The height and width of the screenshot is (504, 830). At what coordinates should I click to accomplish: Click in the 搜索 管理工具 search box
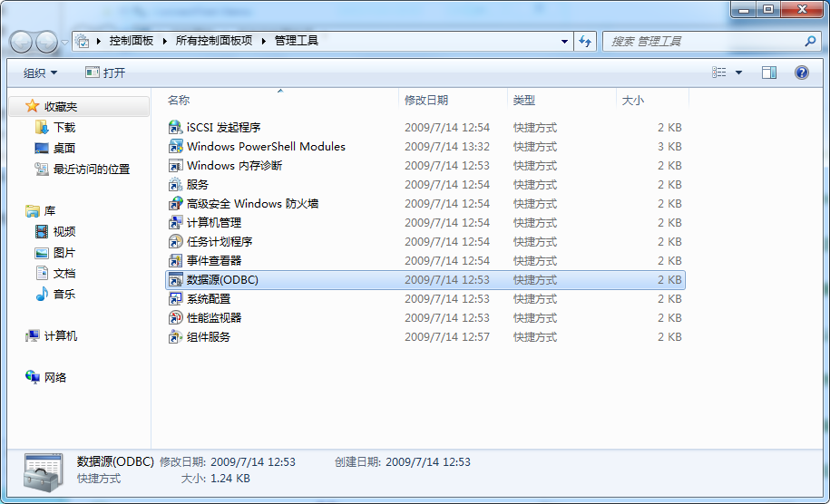(703, 41)
